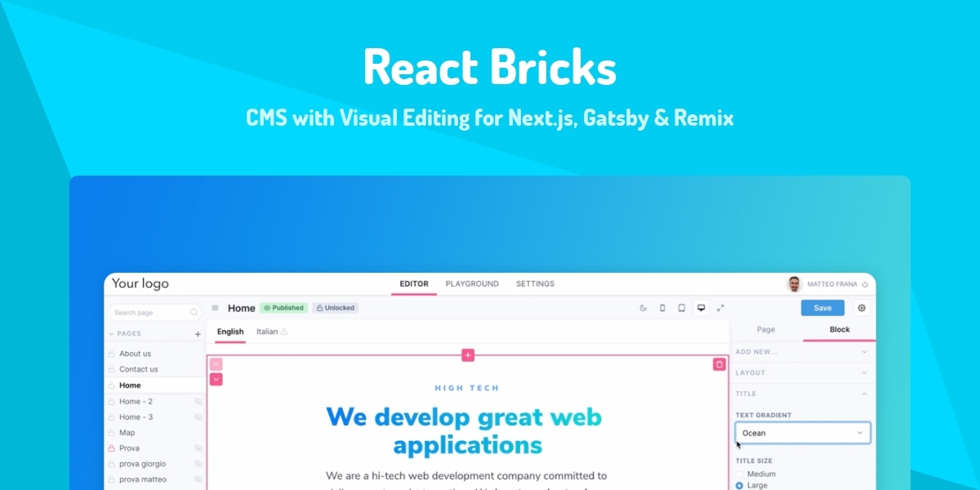Open fullscreen preview with the expand arrows

[720, 308]
